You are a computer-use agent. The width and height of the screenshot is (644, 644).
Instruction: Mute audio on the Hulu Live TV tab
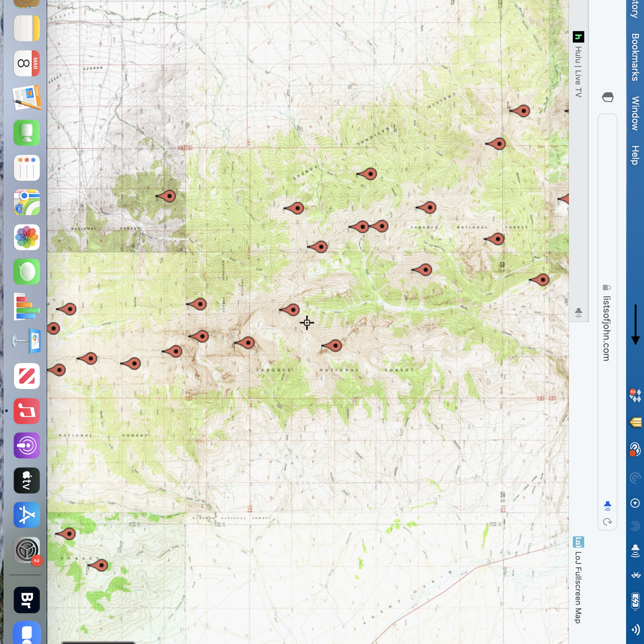(x=578, y=312)
